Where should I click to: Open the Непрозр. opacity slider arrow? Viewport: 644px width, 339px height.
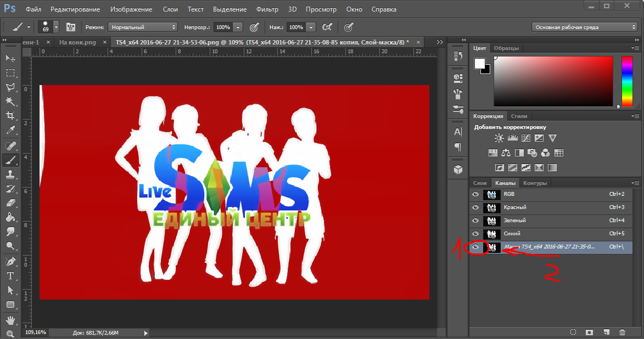[x=238, y=27]
